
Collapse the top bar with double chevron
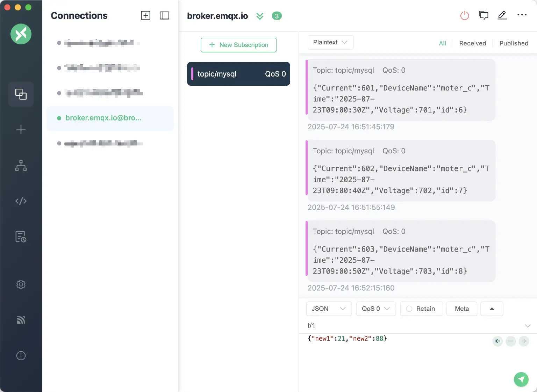tap(260, 16)
